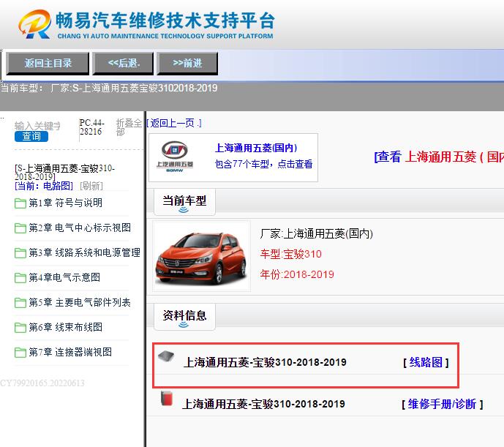Expand the 第6章 线束布线图 chapter text
This screenshot has height=447, width=504.
pyautogui.click(x=66, y=327)
